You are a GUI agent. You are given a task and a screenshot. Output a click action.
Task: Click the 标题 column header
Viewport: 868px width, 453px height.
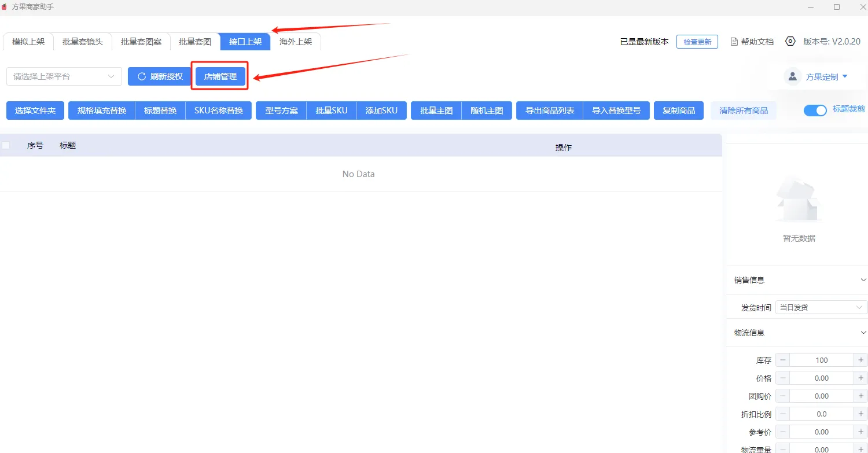(68, 145)
